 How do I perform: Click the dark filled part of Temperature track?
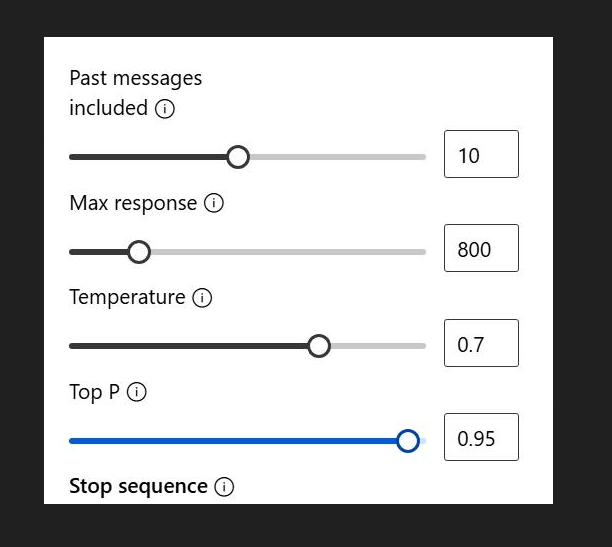[188, 346]
